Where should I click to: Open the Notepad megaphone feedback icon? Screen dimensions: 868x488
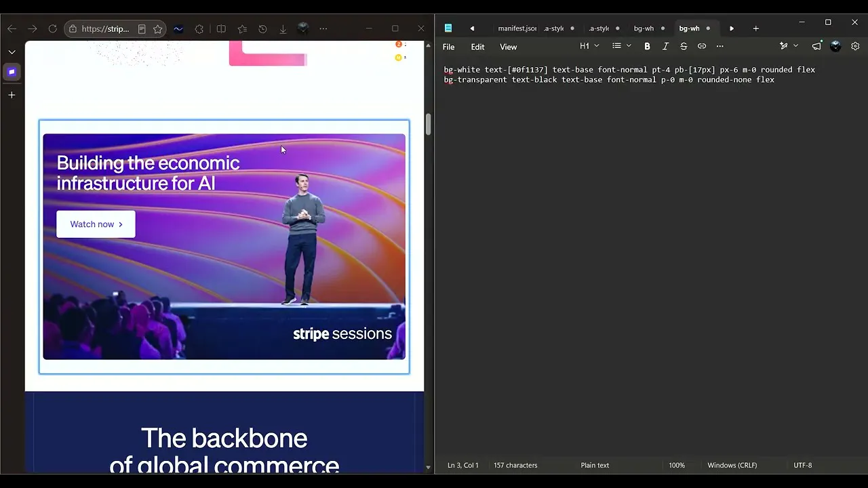pyautogui.click(x=816, y=46)
